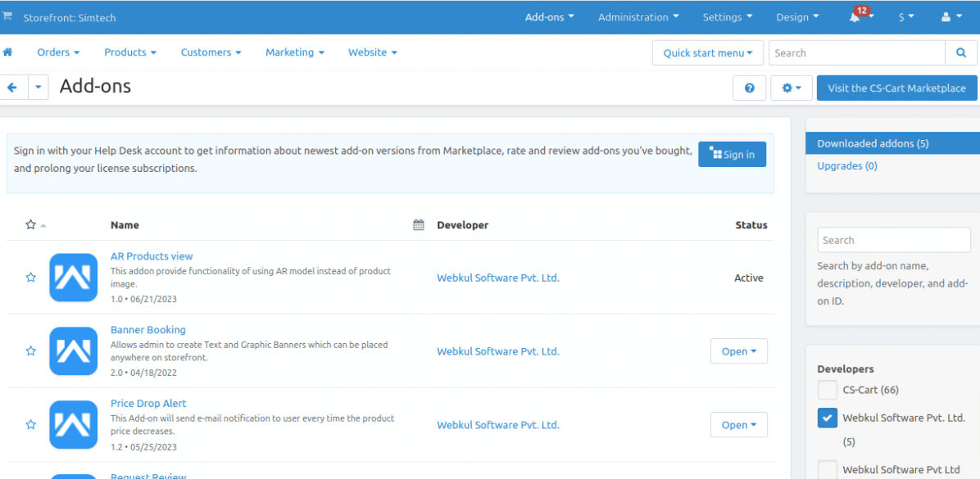Select Downloaded addons (5) tab
This screenshot has height=479, width=980.
coord(892,143)
